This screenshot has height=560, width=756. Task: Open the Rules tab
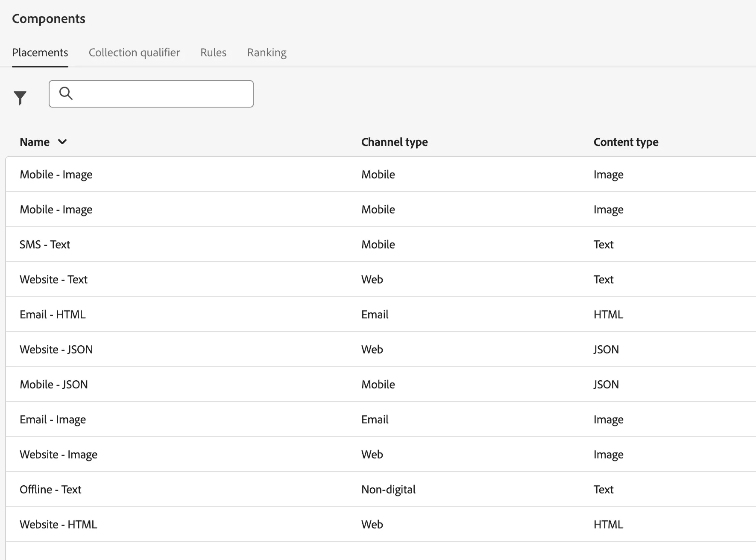tap(213, 52)
